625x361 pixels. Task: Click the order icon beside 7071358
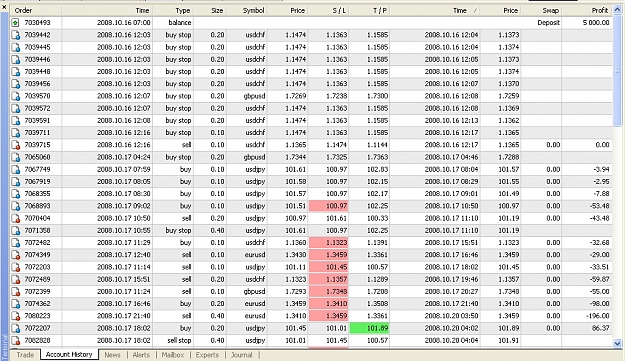pyautogui.click(x=15, y=230)
